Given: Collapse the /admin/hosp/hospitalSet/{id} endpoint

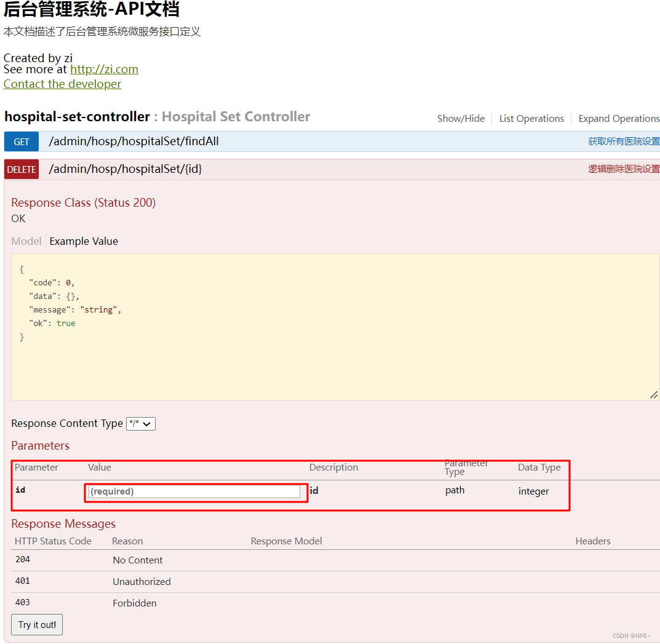Looking at the screenshot, I should [x=125, y=169].
